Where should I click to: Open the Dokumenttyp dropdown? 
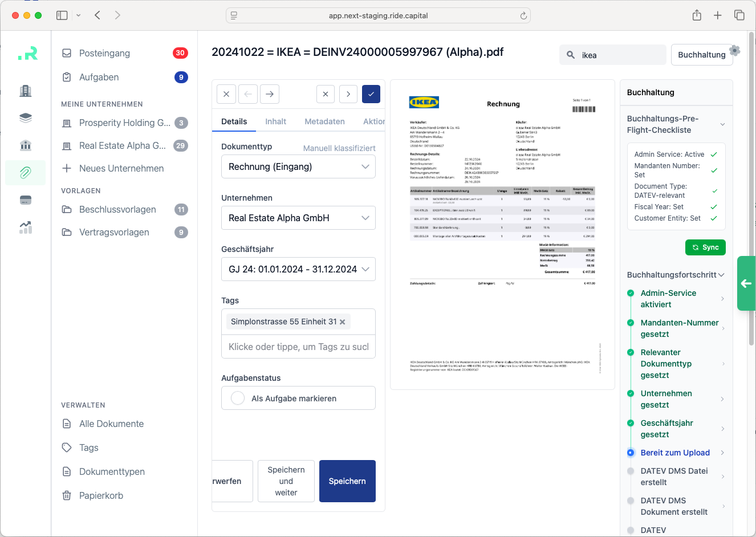pos(298,166)
